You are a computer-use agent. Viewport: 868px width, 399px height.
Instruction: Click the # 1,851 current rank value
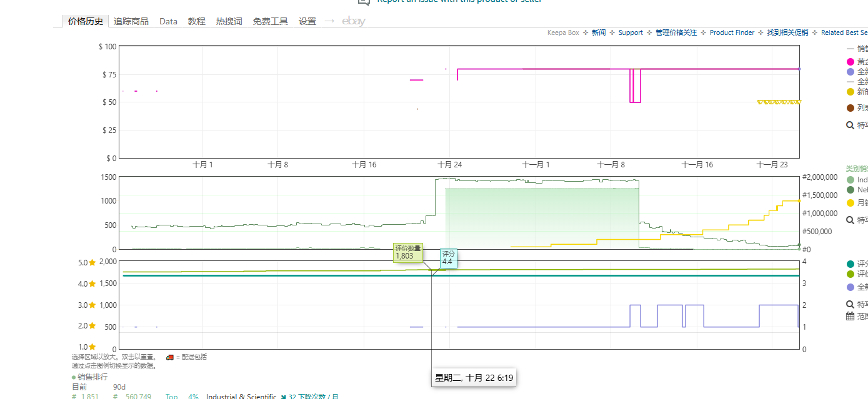85,397
